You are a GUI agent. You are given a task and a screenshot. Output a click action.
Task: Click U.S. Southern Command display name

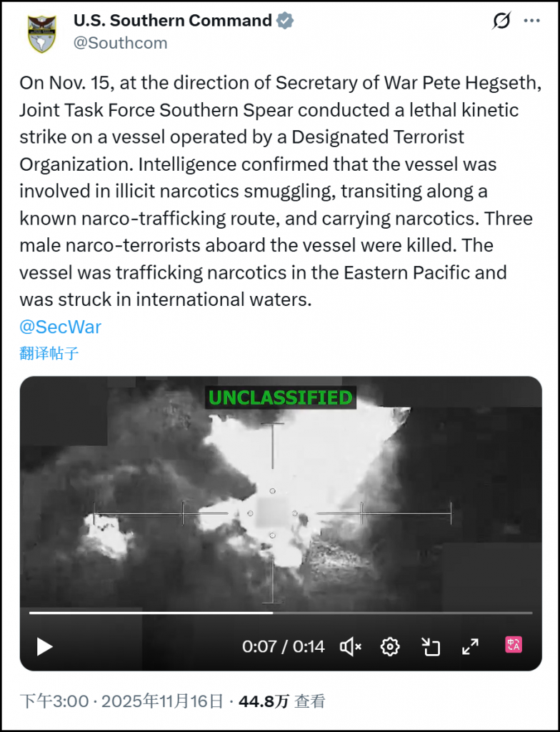coord(173,21)
